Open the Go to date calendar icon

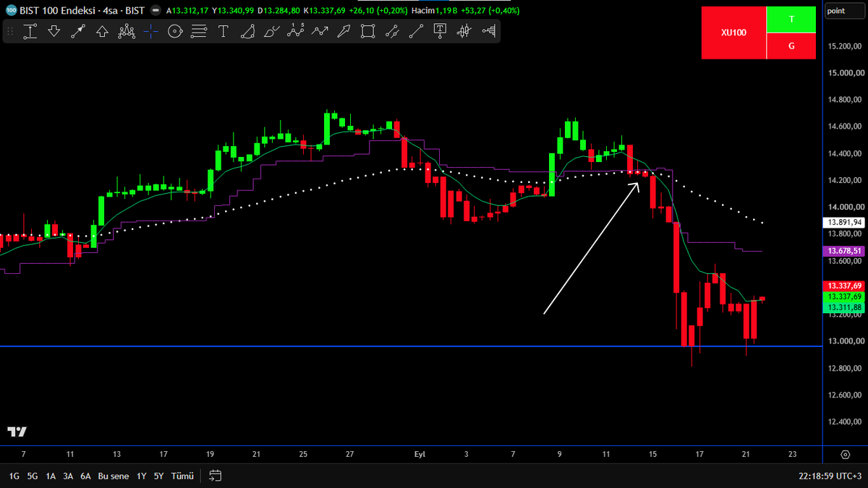pos(215,476)
